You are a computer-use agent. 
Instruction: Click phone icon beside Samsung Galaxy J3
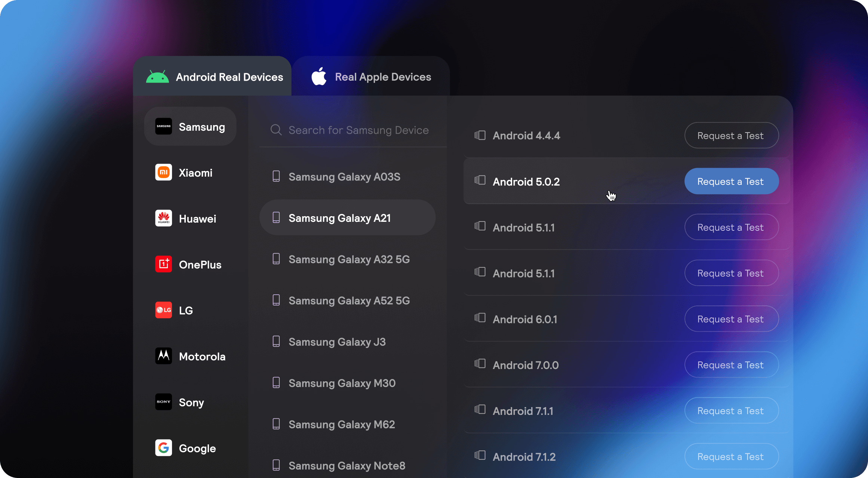276,341
